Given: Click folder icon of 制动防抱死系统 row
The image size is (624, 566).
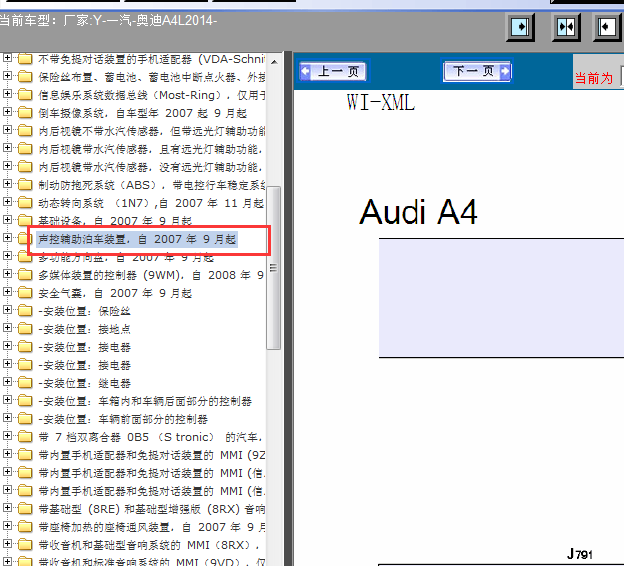Looking at the screenshot, I should [25, 185].
